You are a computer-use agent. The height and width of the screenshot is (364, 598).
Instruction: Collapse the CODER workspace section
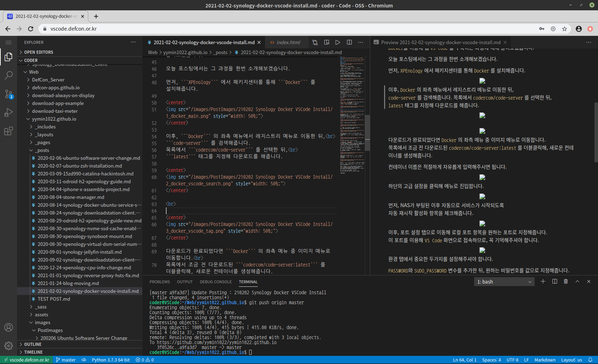[x=80, y=60]
